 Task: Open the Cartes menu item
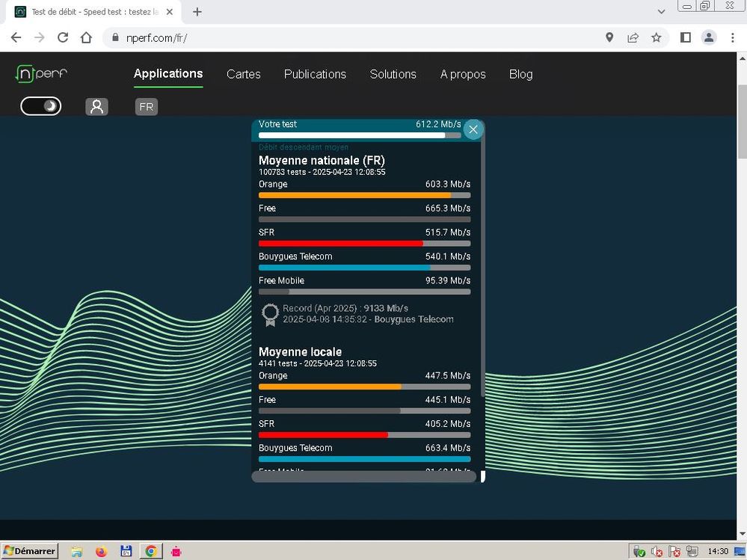[244, 74]
